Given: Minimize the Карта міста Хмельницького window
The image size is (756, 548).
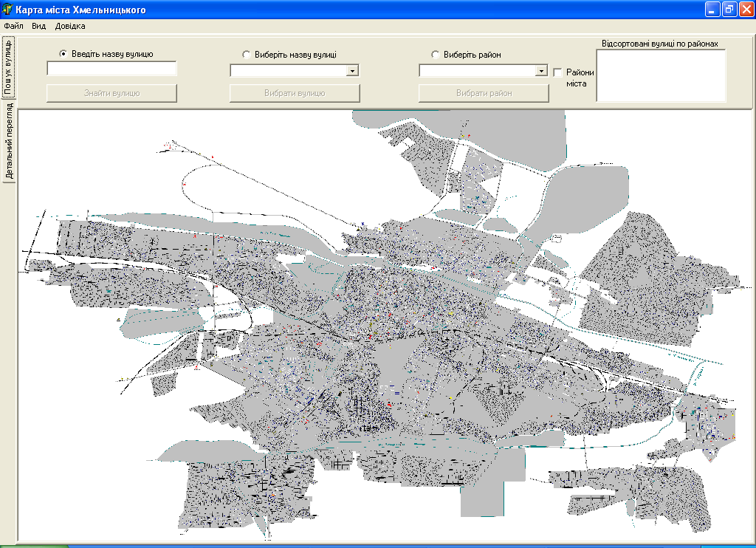Looking at the screenshot, I should 712,10.
